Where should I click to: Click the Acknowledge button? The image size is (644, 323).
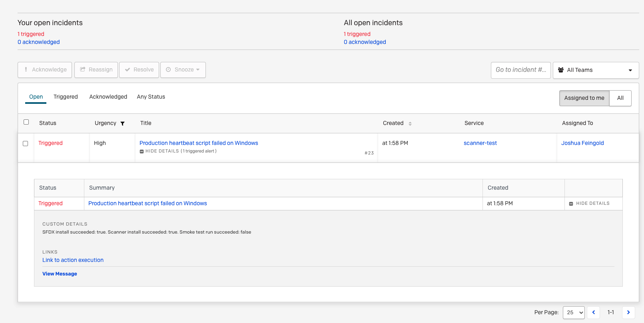point(45,70)
